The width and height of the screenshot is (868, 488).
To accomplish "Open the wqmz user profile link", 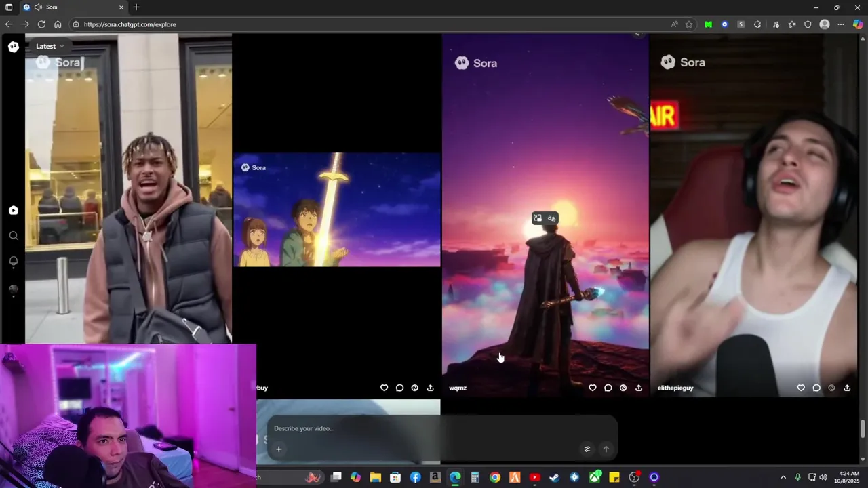I will (x=458, y=388).
